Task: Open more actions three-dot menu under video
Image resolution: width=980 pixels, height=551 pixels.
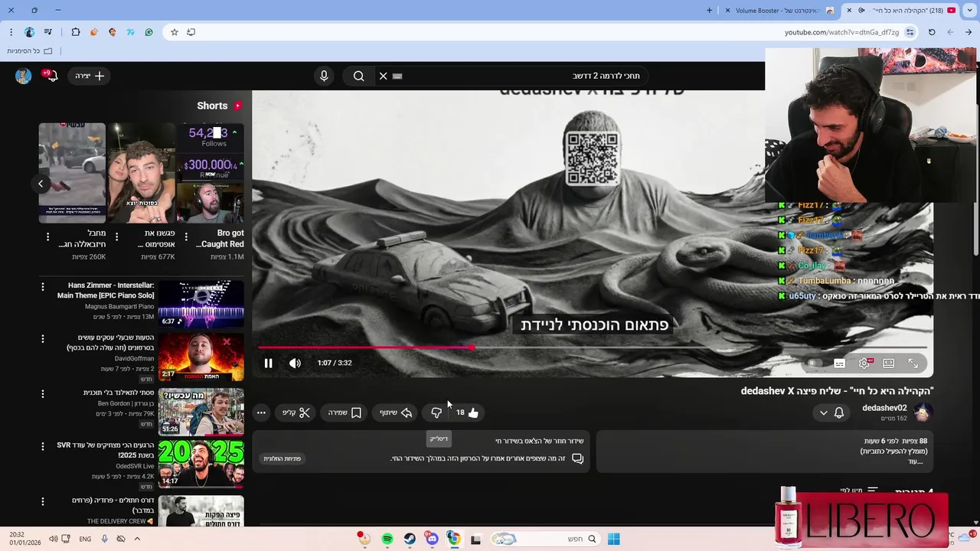Action: click(261, 412)
